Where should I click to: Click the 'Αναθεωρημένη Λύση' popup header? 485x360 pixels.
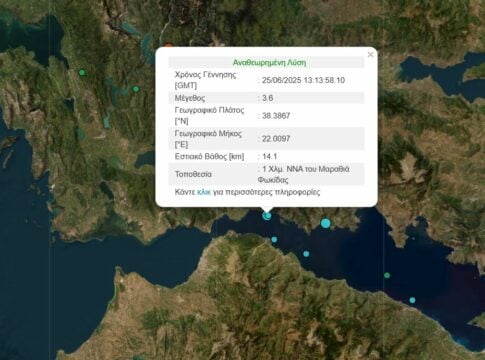coord(269,63)
